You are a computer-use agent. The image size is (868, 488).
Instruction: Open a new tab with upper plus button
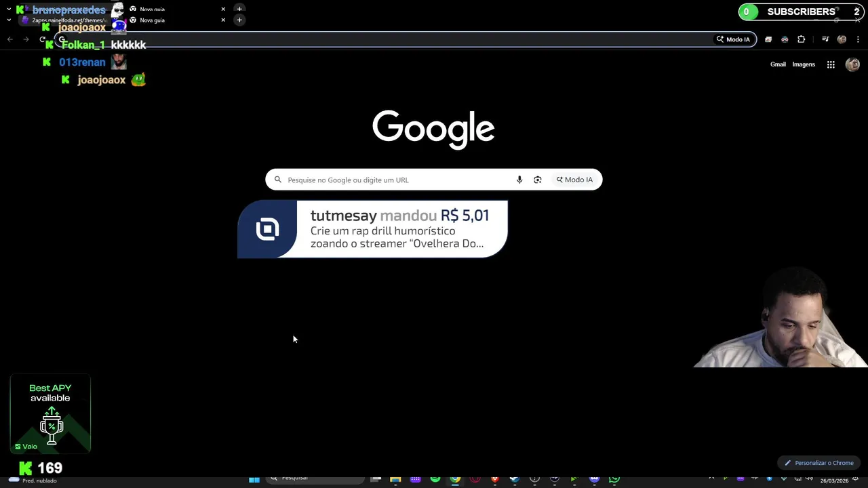click(x=239, y=9)
